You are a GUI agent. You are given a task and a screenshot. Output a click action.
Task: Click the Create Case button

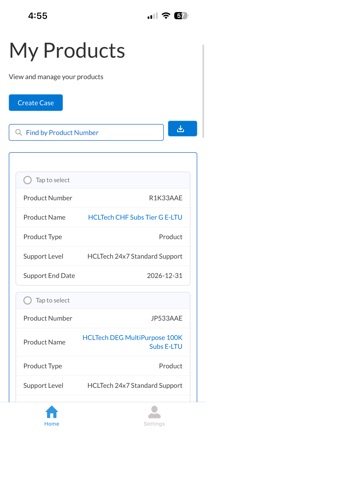coord(36,103)
